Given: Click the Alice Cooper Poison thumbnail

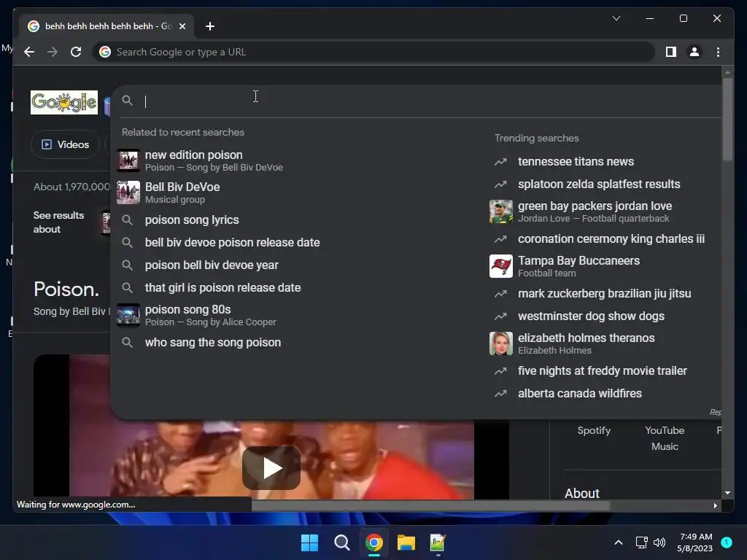Looking at the screenshot, I should pos(128,315).
